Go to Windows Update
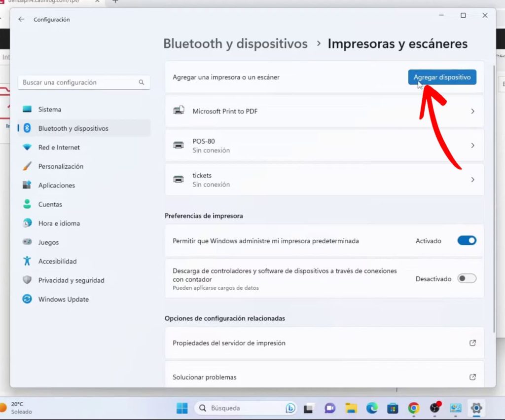 [x=63, y=299]
